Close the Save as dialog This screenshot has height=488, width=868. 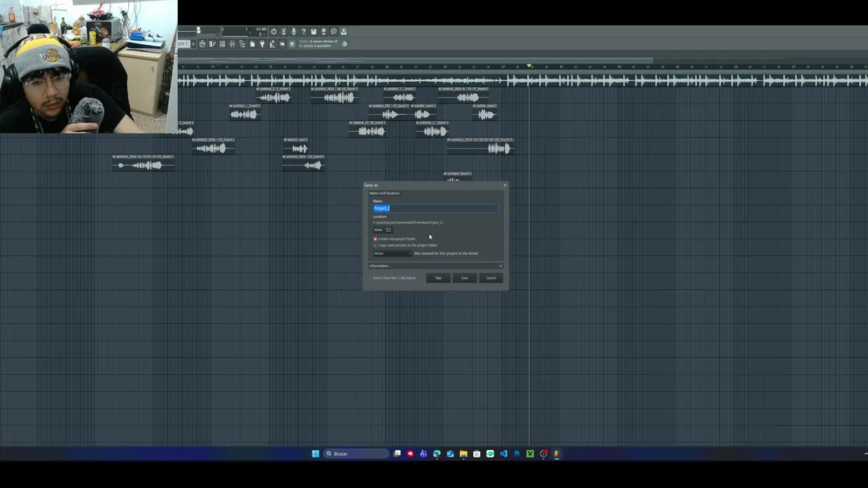click(x=505, y=185)
